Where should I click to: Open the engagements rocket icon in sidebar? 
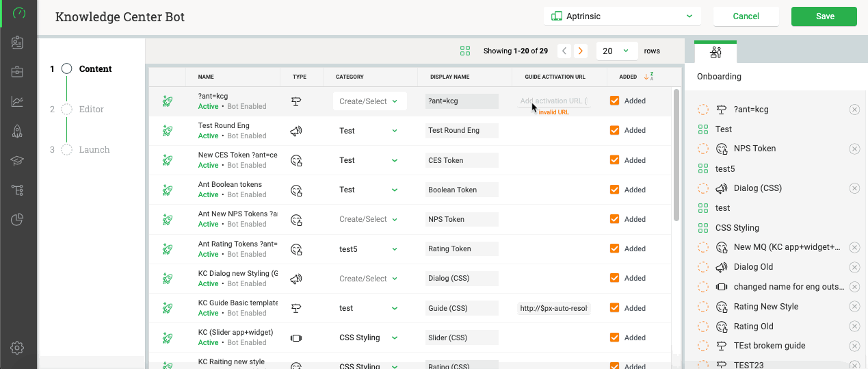[x=18, y=131]
